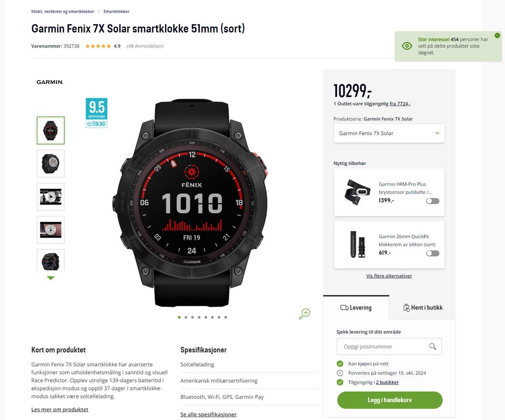Expand 'Vis flere alternativer' accessories
Screen dimensions: 505x420
[389, 276]
